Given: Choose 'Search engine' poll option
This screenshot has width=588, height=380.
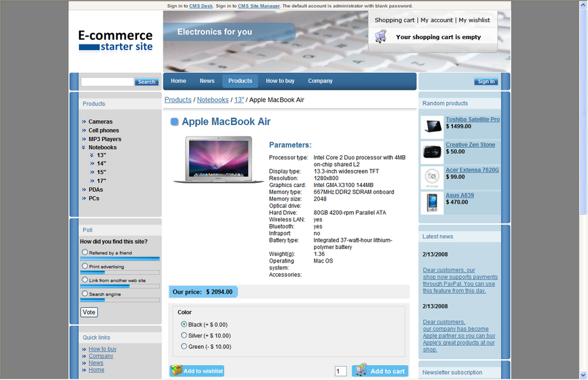Looking at the screenshot, I should coord(85,294).
